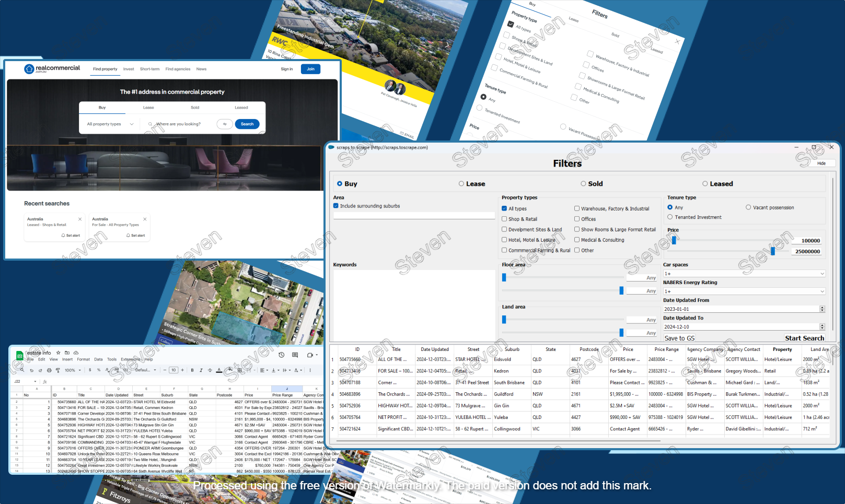Screen dimensions: 845x504
Task: Print the estate info spreadsheet
Action: [49, 370]
